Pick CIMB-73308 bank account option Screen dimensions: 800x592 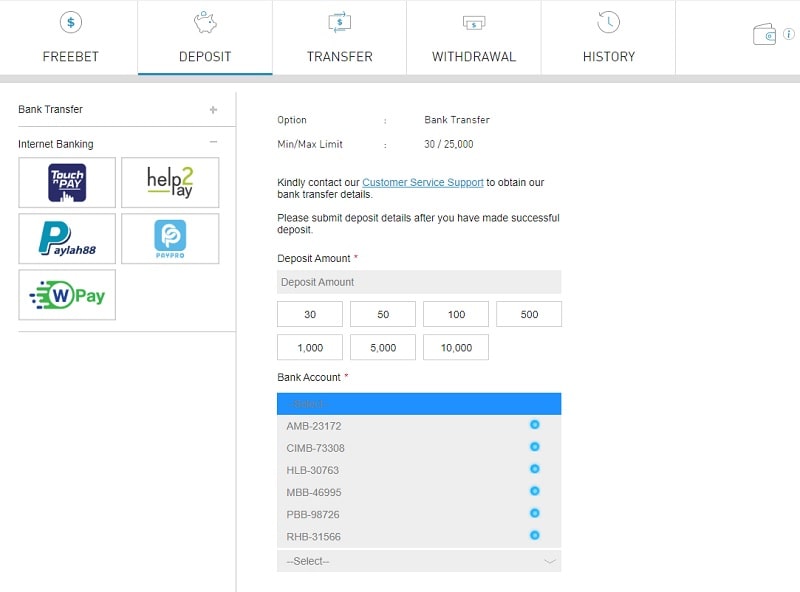pos(419,448)
